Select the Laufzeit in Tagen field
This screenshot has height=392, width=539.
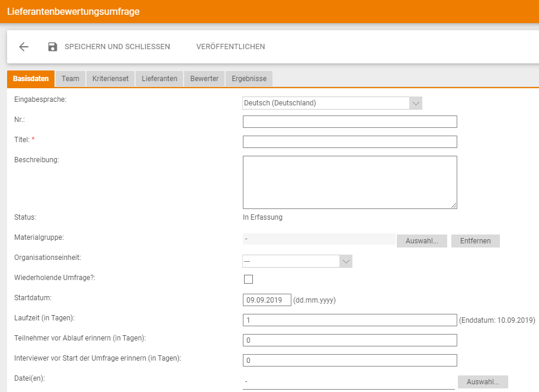[349, 320]
